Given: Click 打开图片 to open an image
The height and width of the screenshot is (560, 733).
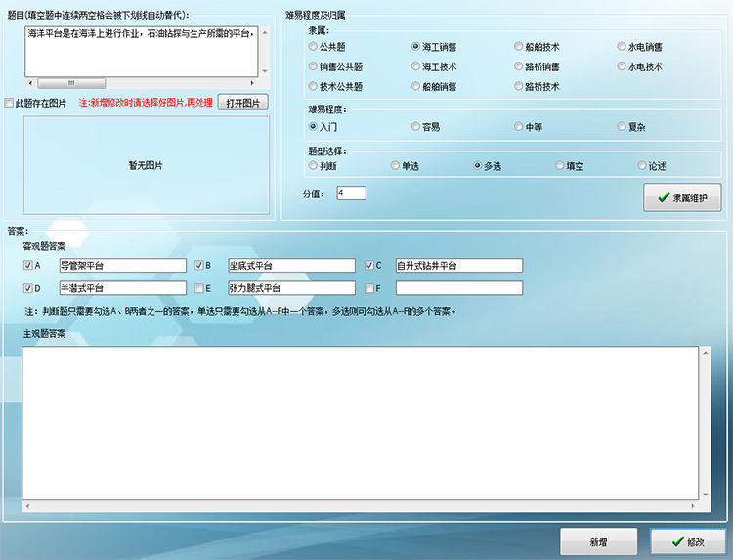Looking at the screenshot, I should [242, 103].
